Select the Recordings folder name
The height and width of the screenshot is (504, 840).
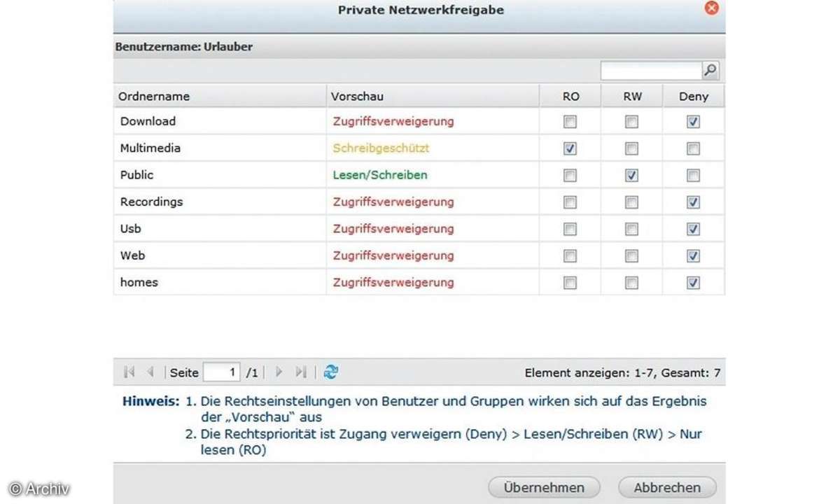click(151, 202)
